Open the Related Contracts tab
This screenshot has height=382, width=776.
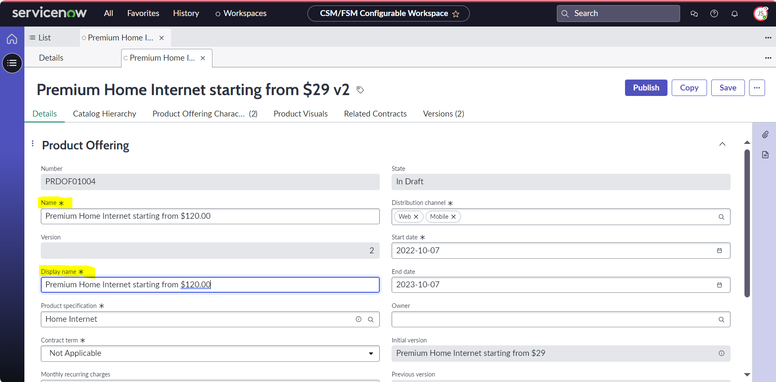tap(375, 114)
